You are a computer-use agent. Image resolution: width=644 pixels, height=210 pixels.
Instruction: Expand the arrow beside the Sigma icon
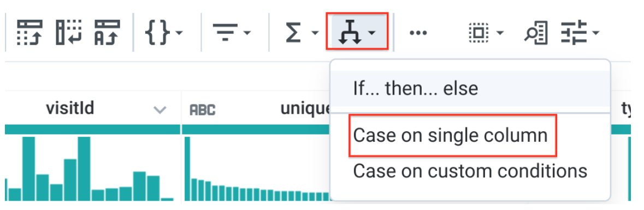coord(315,33)
